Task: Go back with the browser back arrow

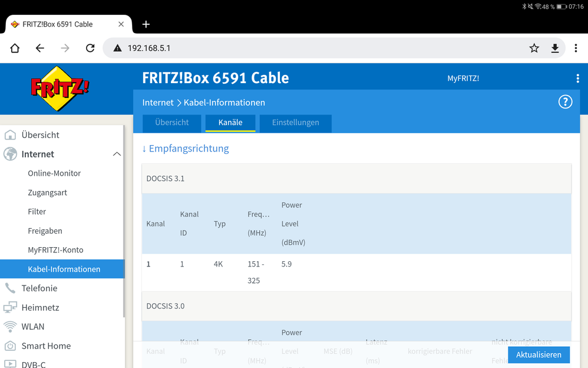Action: pos(39,48)
